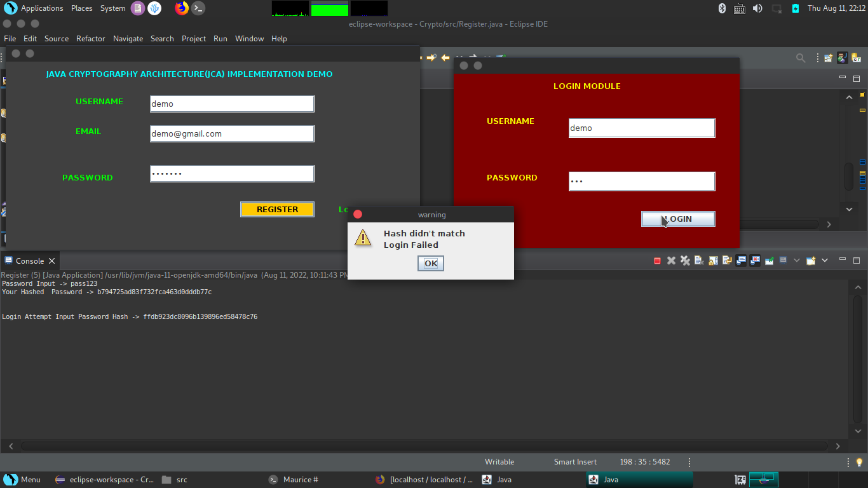Expand Display Selected Console dropdown arrow
This screenshot has width=868, height=488.
[x=797, y=261]
